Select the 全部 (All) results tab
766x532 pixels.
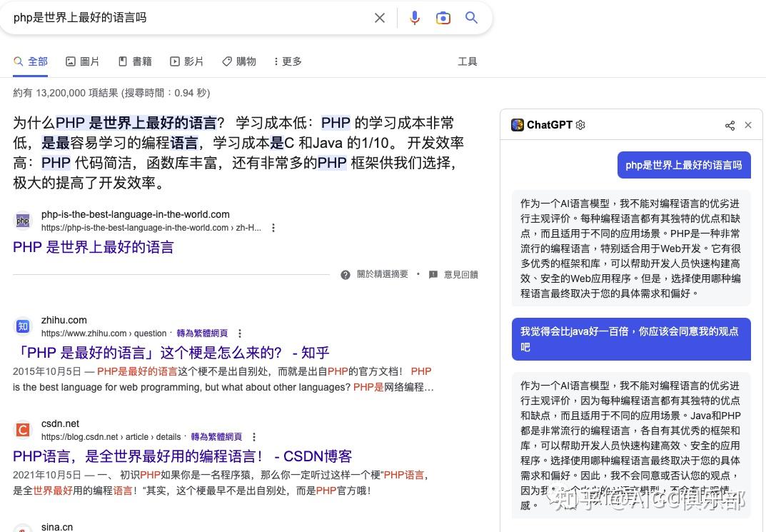pyautogui.click(x=30, y=61)
